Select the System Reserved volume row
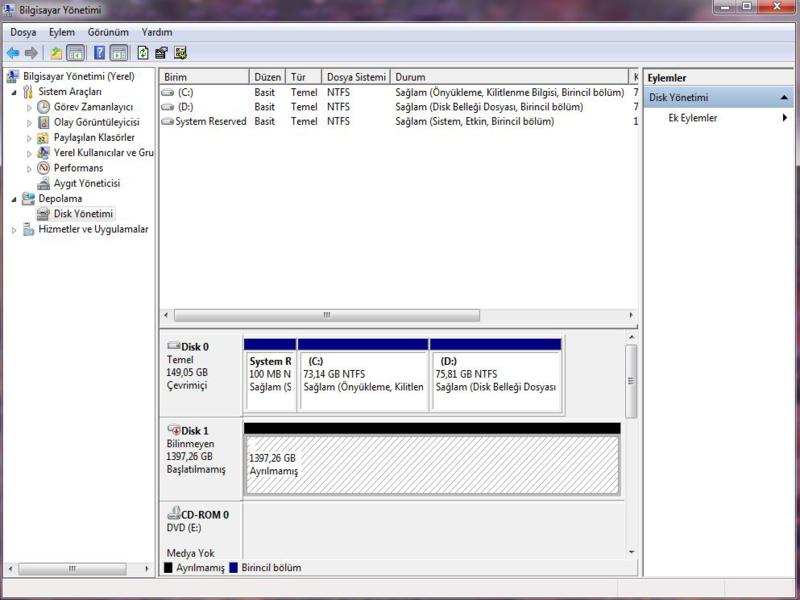This screenshot has height=600, width=800. (x=210, y=122)
